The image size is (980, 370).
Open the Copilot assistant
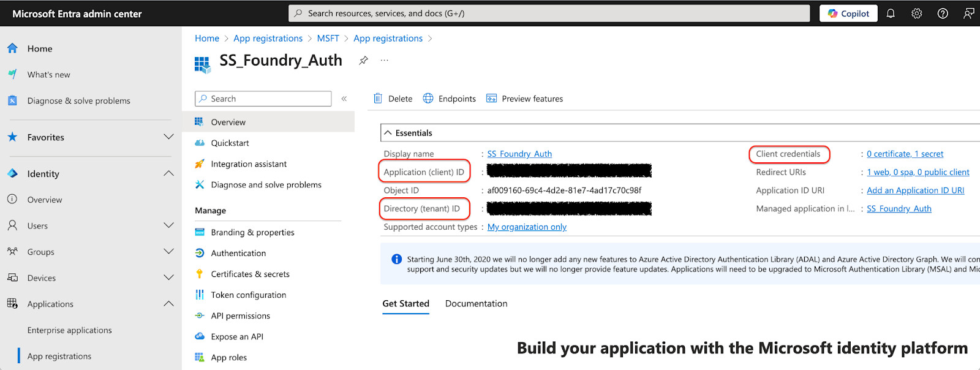pos(848,13)
